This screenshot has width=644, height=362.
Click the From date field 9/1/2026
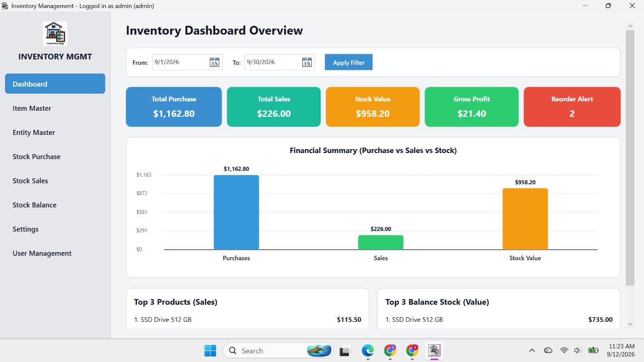pos(187,62)
